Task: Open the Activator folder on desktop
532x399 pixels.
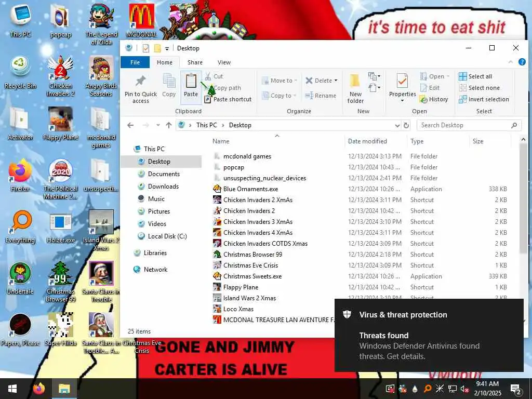Action: [x=20, y=124]
